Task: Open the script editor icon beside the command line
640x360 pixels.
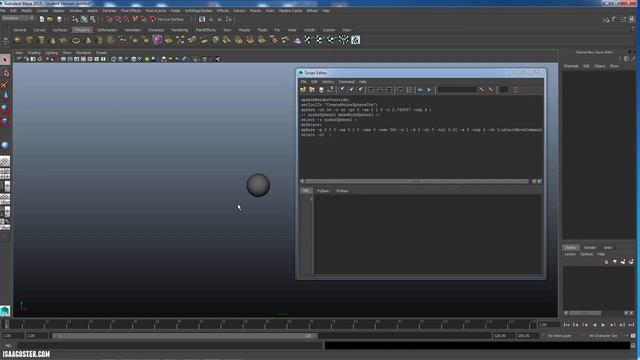Action: (x=633, y=345)
